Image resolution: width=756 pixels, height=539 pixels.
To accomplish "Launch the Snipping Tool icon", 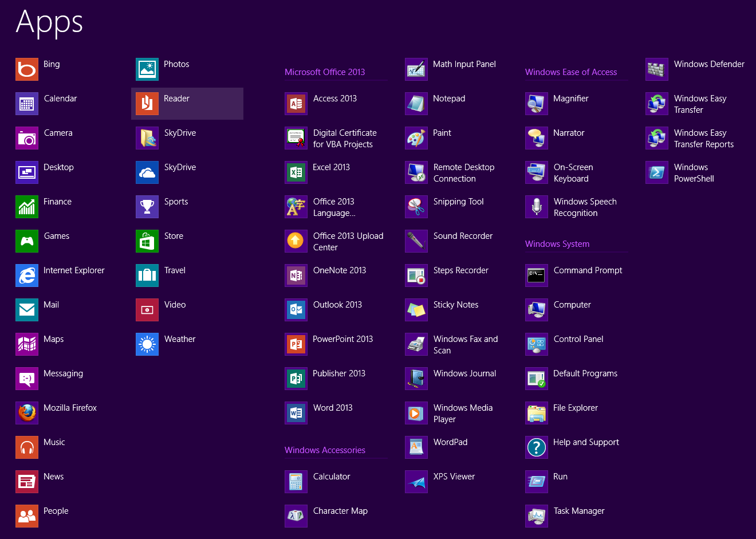I will pos(416,207).
